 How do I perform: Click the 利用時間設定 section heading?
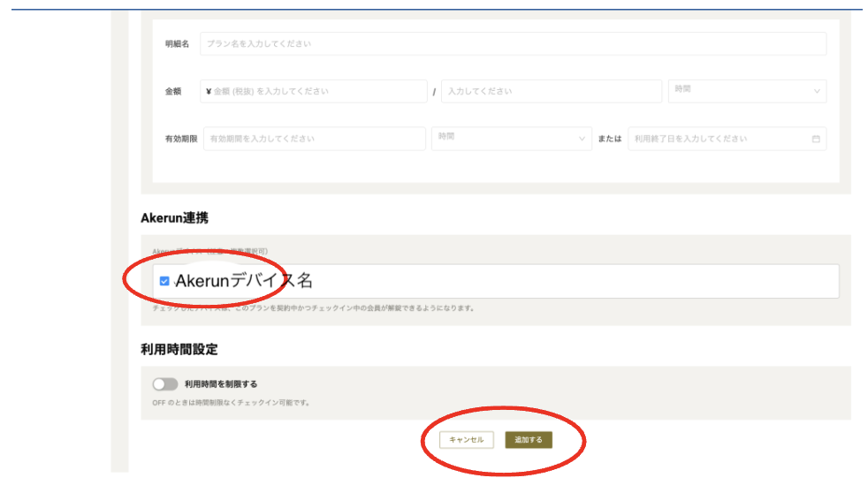point(179,350)
